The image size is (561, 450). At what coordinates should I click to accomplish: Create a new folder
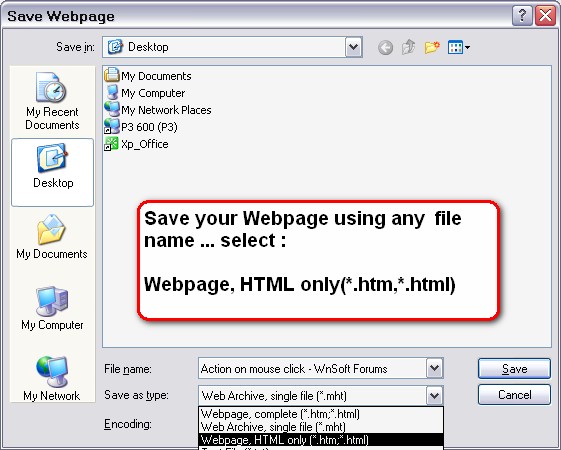432,47
